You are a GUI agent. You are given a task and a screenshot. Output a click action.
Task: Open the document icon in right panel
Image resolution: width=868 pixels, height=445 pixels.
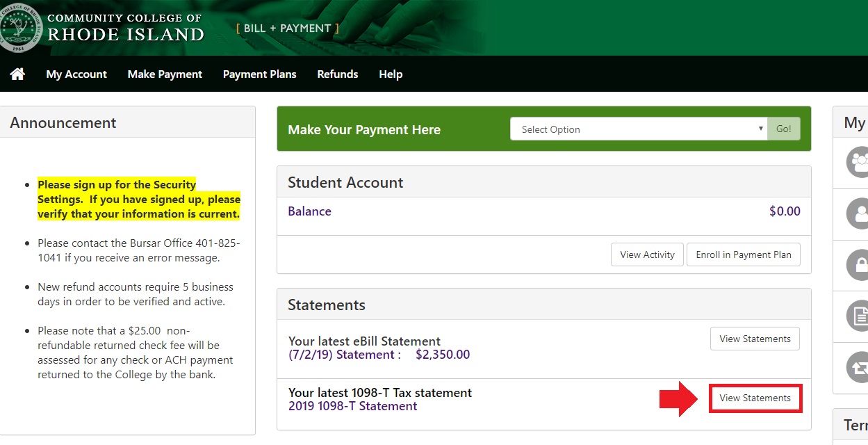(858, 316)
